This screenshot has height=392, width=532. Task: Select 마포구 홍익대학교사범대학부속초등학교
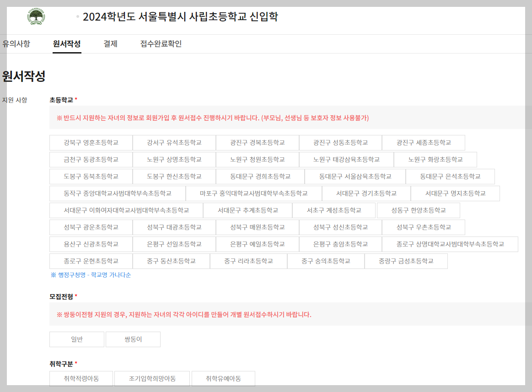tap(254, 193)
